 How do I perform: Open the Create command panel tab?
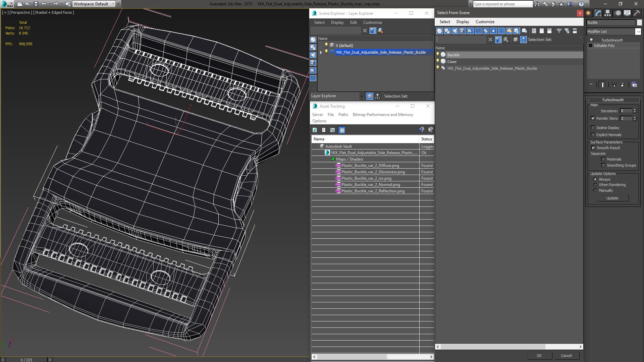pos(588,13)
